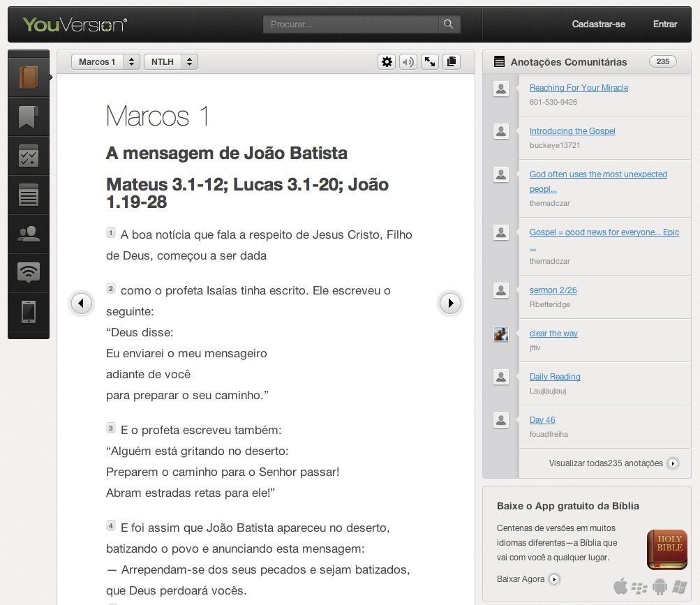Open the reading plans calendar icon
700x605 pixels.
[29, 156]
